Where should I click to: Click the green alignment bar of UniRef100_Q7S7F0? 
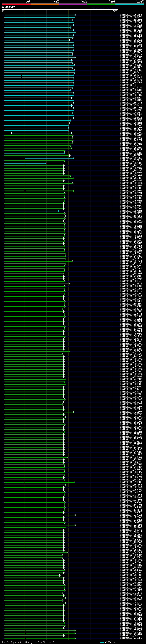40,638
